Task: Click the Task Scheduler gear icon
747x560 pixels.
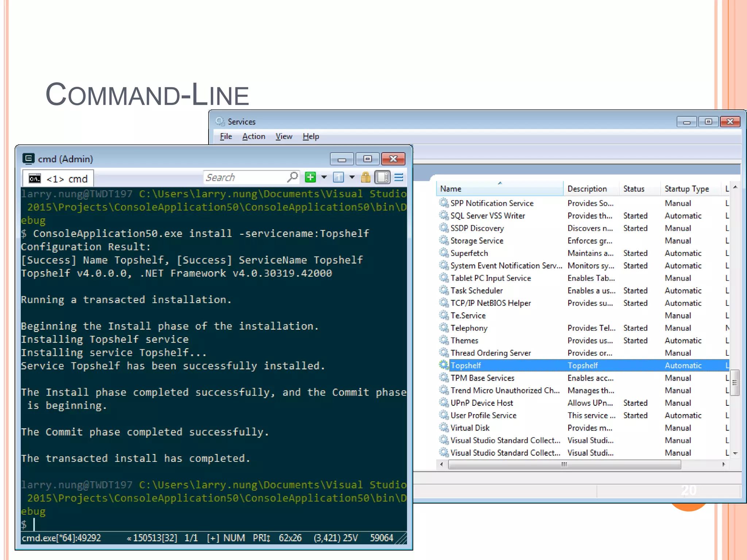Action: point(444,290)
